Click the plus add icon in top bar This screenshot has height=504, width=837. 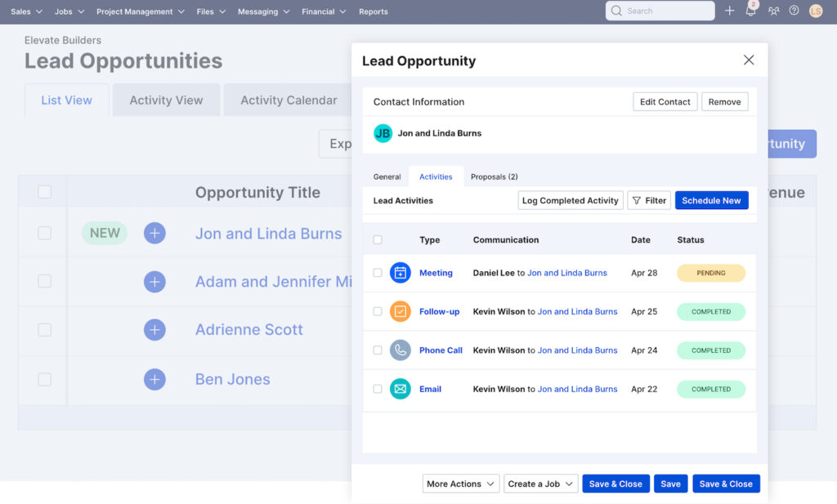pyautogui.click(x=729, y=11)
